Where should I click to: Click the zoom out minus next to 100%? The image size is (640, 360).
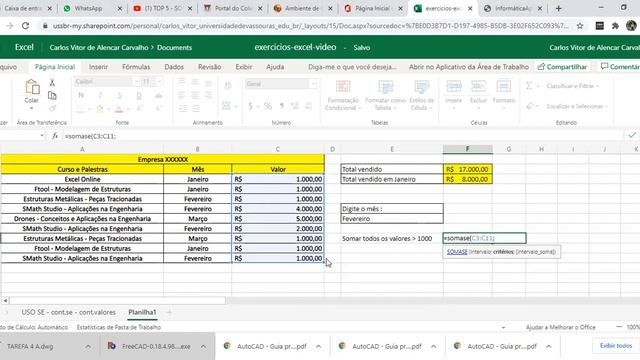619,327
